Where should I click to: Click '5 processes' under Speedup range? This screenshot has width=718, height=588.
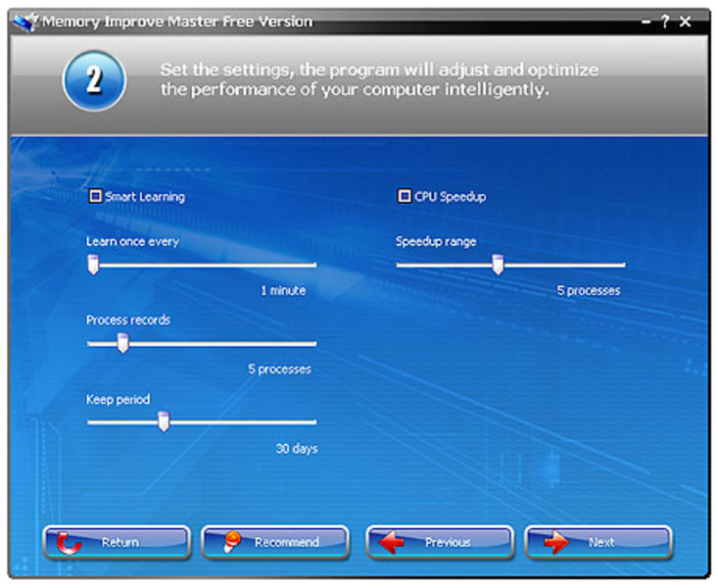tap(589, 290)
